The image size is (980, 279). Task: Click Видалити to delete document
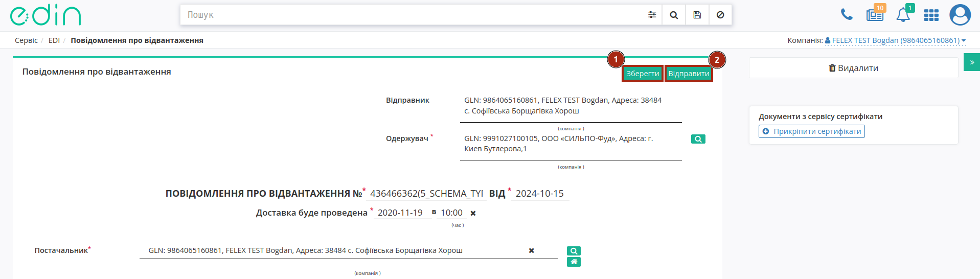click(x=853, y=68)
